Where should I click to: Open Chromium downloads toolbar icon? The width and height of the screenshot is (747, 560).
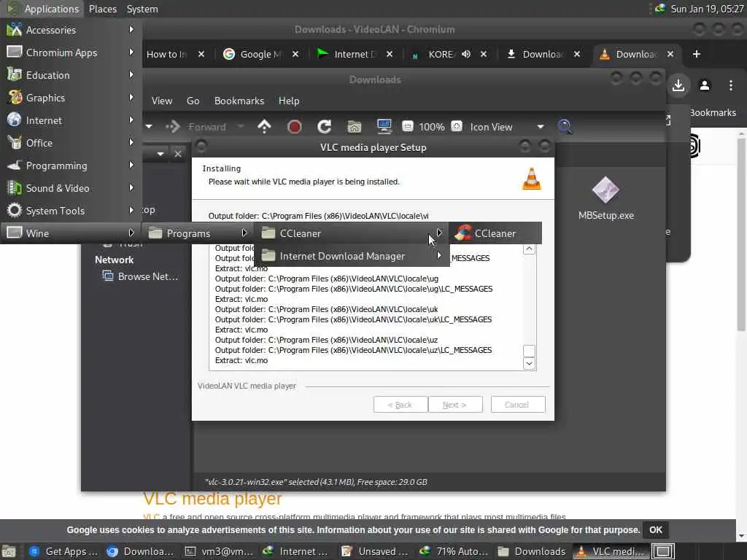(x=678, y=86)
